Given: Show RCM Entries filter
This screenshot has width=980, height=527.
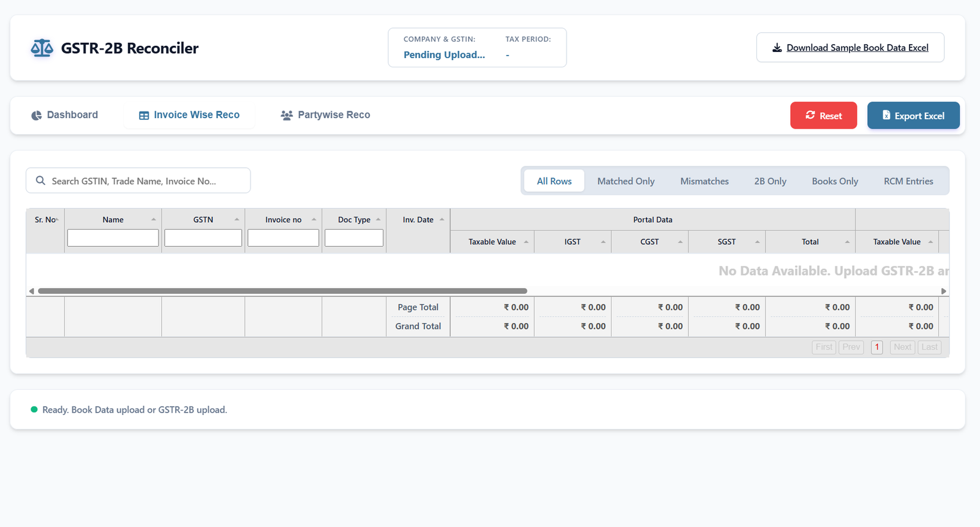Looking at the screenshot, I should (908, 181).
